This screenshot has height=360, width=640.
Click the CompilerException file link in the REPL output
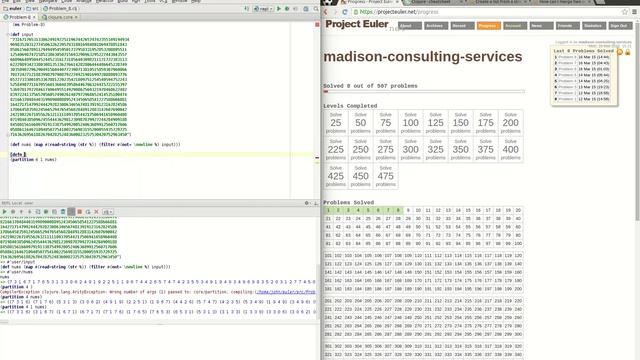285,292
